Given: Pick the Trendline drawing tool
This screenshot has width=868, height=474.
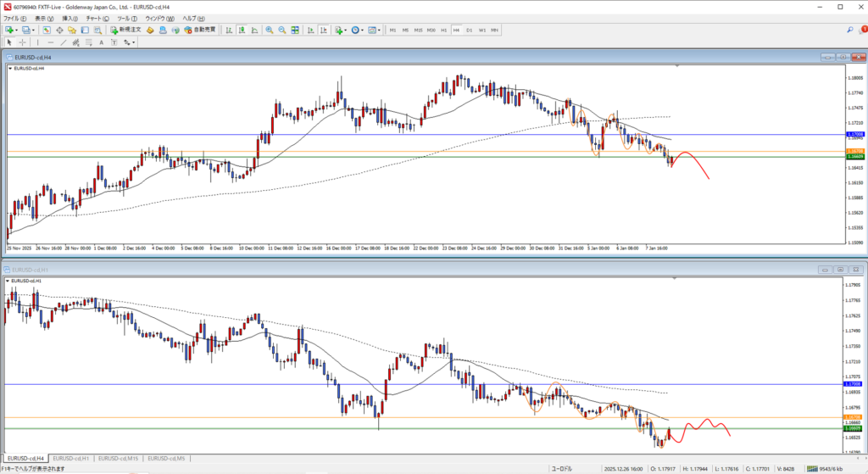Looking at the screenshot, I should [65, 42].
